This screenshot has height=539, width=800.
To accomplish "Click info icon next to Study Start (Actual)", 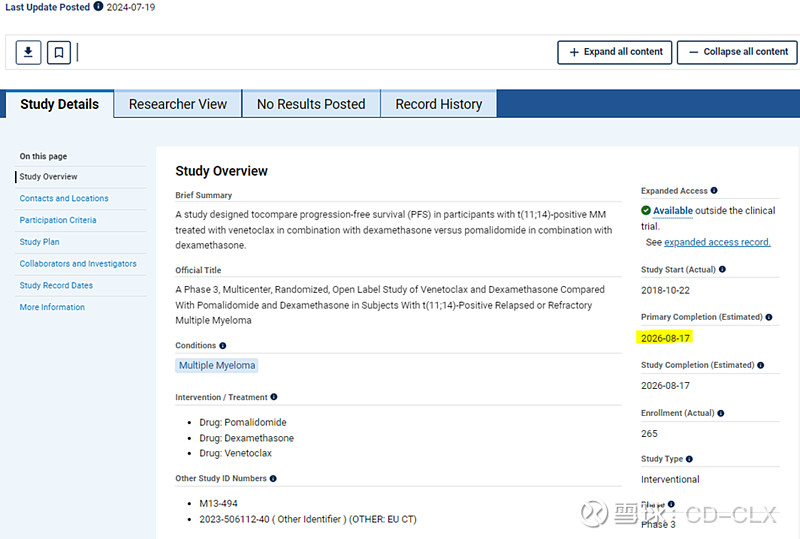I will (x=722, y=269).
